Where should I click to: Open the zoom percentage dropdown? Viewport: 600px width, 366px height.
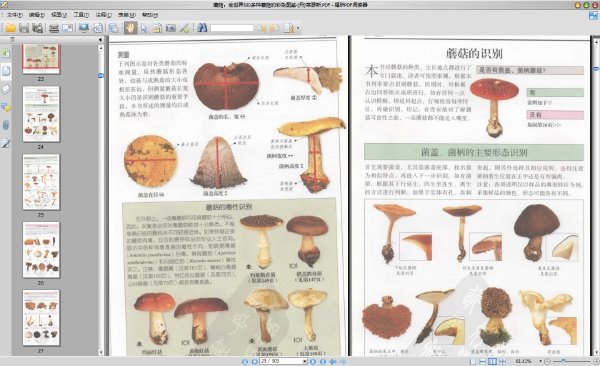click(x=540, y=361)
